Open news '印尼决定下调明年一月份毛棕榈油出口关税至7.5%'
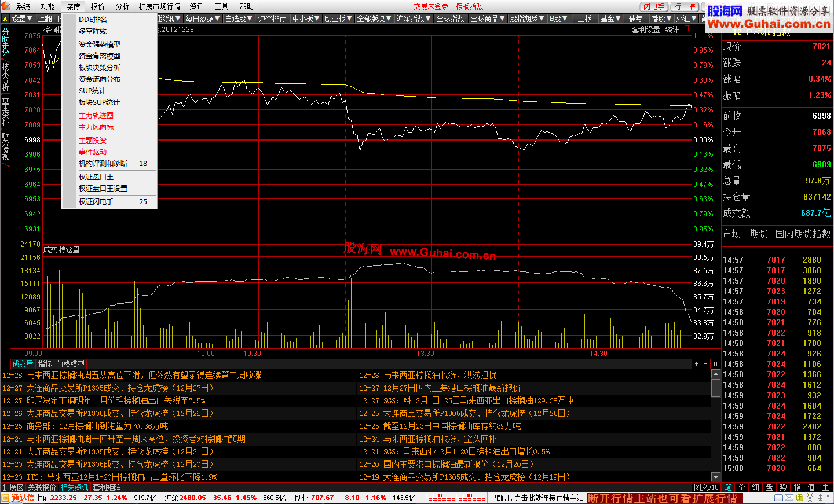 tap(115, 400)
